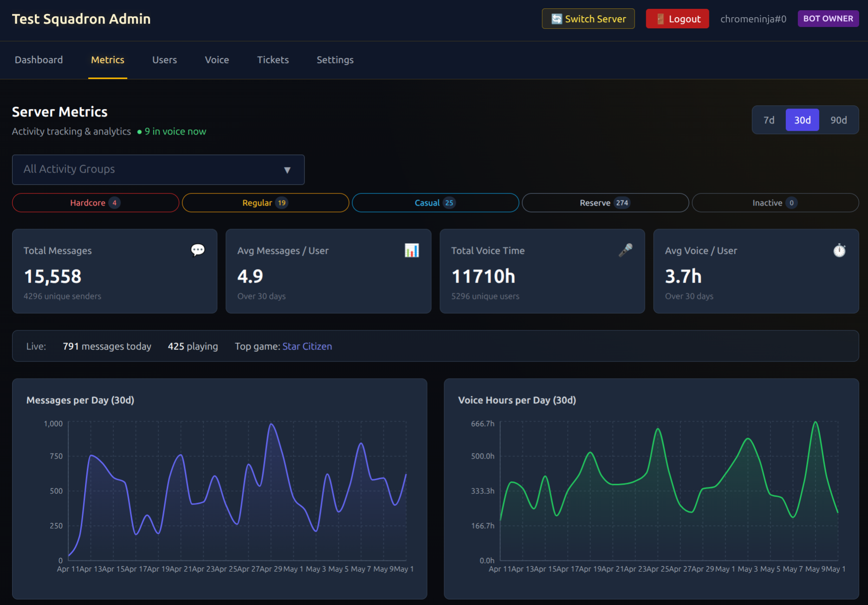Click 'Activity tracking & analytics' subtitle

click(71, 132)
